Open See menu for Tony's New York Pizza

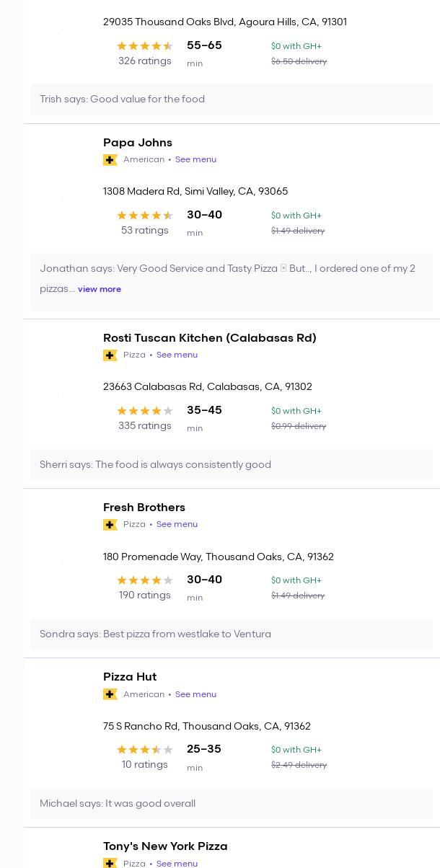(x=177, y=863)
